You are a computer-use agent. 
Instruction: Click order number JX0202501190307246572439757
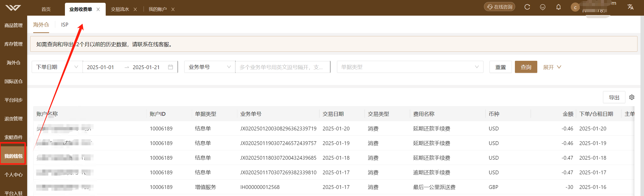278,143
